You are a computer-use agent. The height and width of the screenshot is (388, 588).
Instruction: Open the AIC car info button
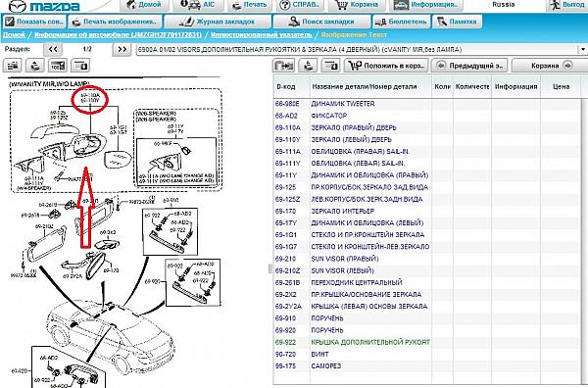197,5
